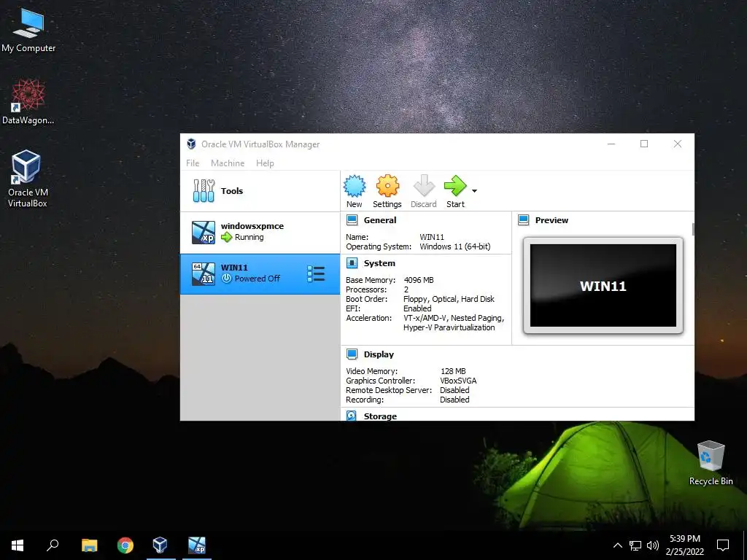
Task: Click the Preview section header icon
Action: pos(524,220)
